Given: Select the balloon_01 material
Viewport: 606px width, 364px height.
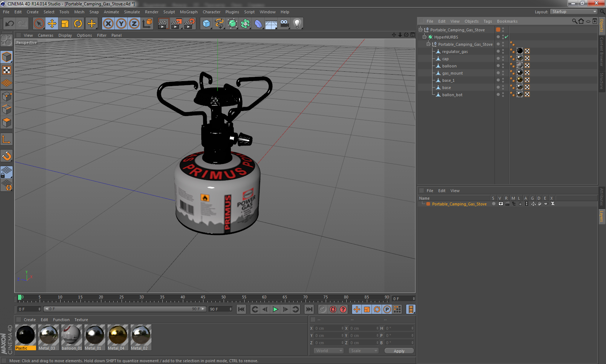Looking at the screenshot, I should coord(72,337).
